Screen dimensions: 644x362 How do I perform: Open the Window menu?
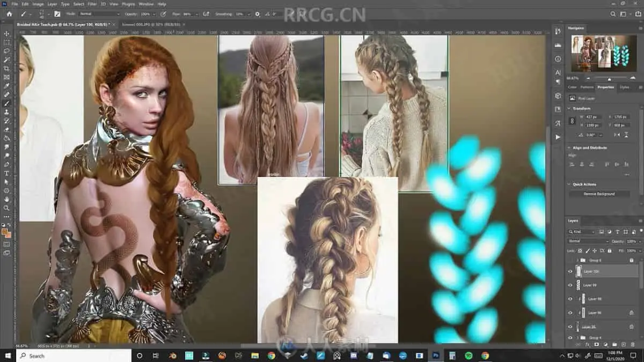[145, 4]
